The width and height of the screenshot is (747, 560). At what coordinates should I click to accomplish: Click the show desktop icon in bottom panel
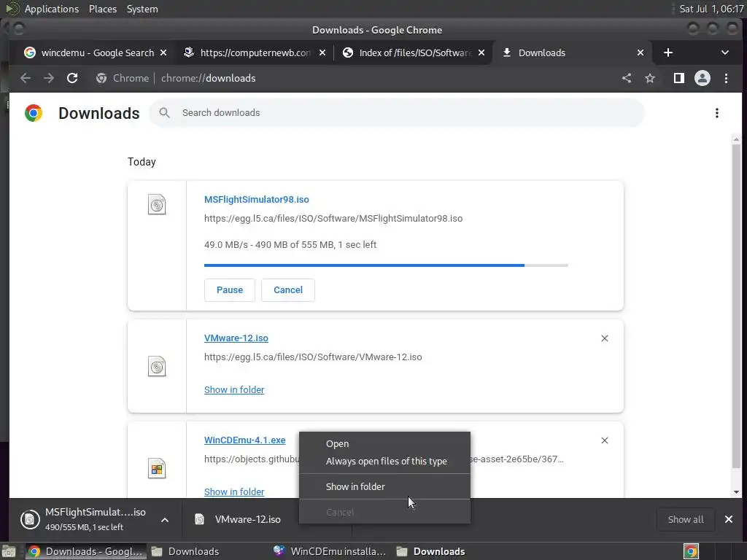[9, 551]
